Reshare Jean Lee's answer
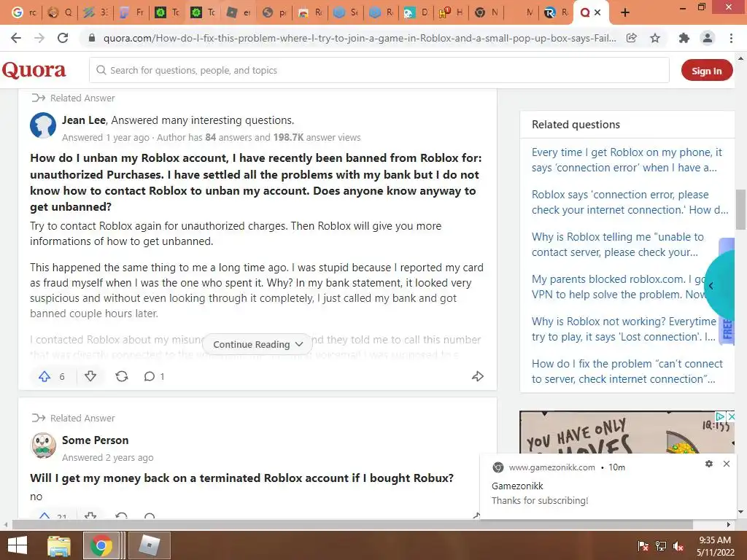The image size is (747, 560). click(x=122, y=377)
